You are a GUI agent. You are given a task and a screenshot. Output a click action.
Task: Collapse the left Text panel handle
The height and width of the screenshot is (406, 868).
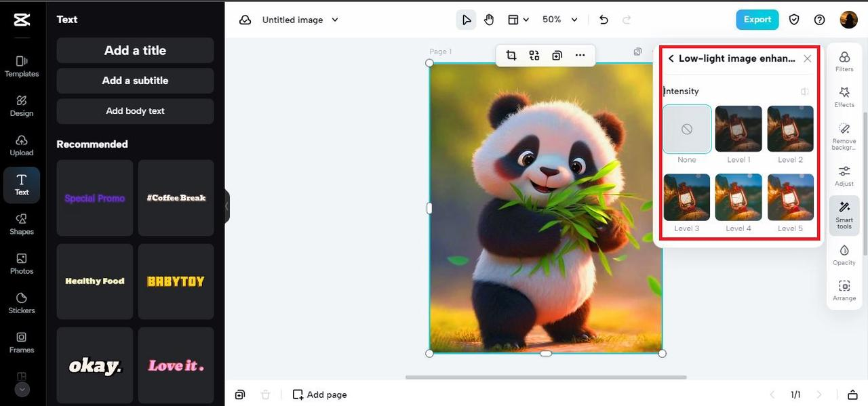pyautogui.click(x=227, y=207)
